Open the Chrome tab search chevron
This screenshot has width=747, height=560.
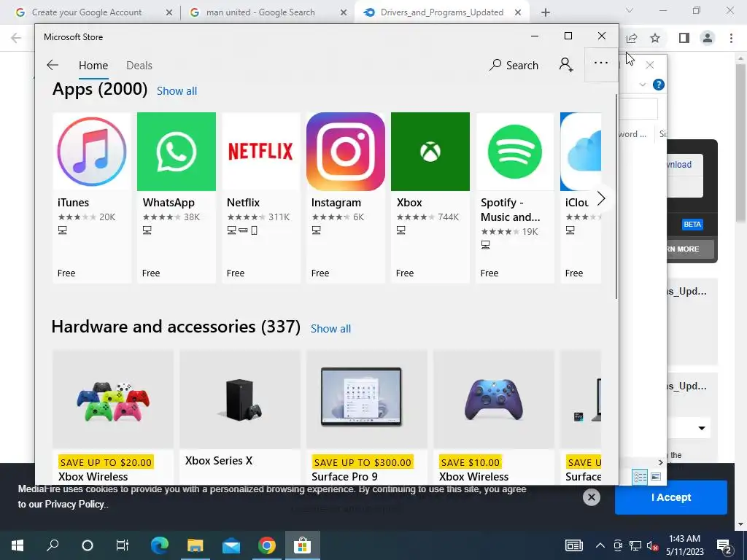(630, 10)
